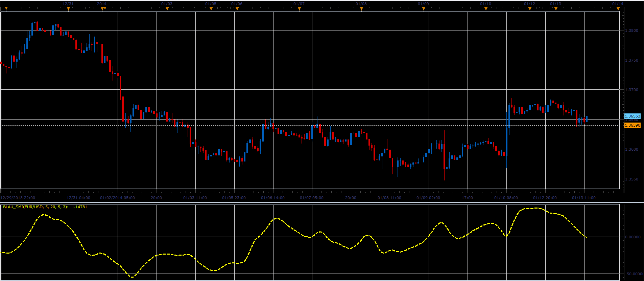The image size is (644, 281).
Task: Click the 01/08 orange triangle marker
Action: 361,9
